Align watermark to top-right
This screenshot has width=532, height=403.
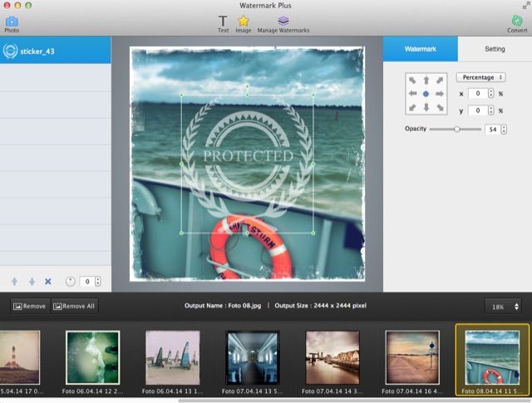[440, 81]
